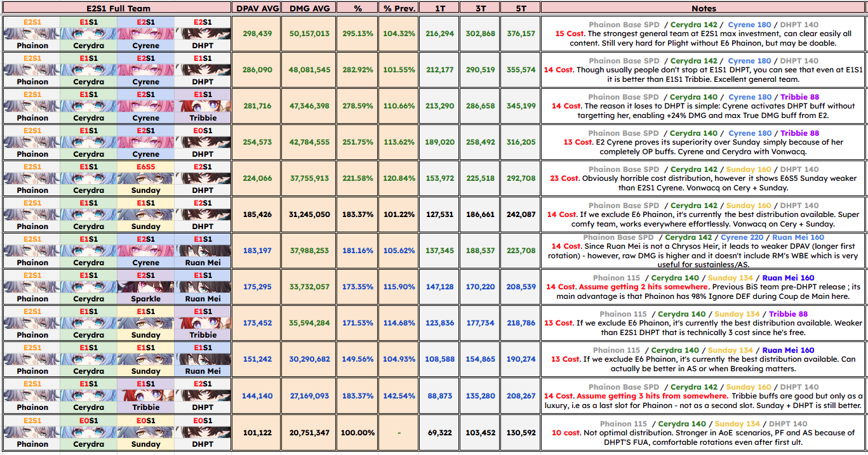This screenshot has height=455, width=868.
Task: Click Ruan Mei portrait in the 183,197 row
Action: [x=203, y=251]
